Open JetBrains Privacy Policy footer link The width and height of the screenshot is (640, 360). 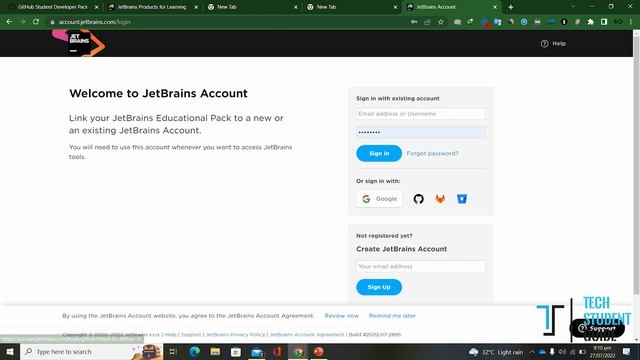click(236, 334)
